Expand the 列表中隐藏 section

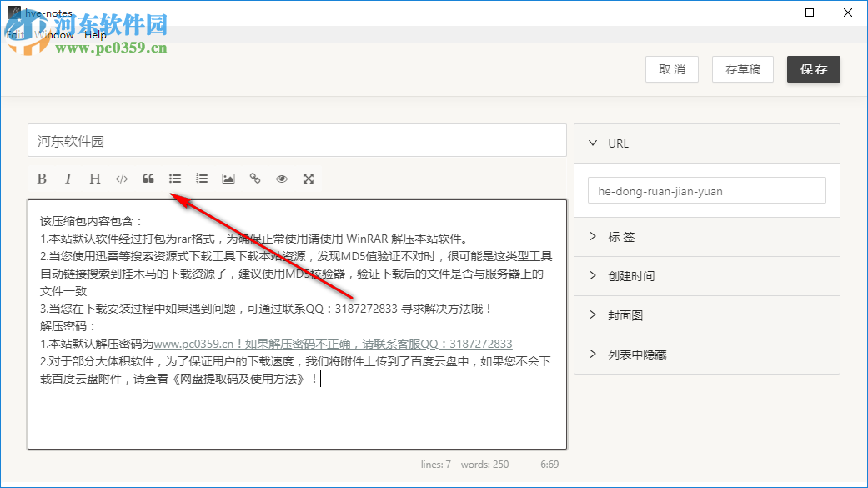pos(707,355)
